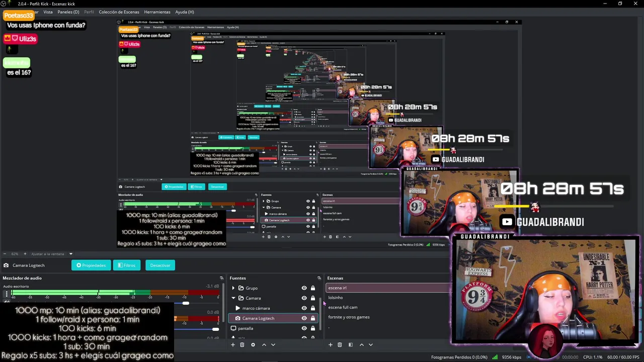The width and height of the screenshot is (644, 362).
Task: Collapse the Camara folder arrow
Action: pyautogui.click(x=233, y=298)
